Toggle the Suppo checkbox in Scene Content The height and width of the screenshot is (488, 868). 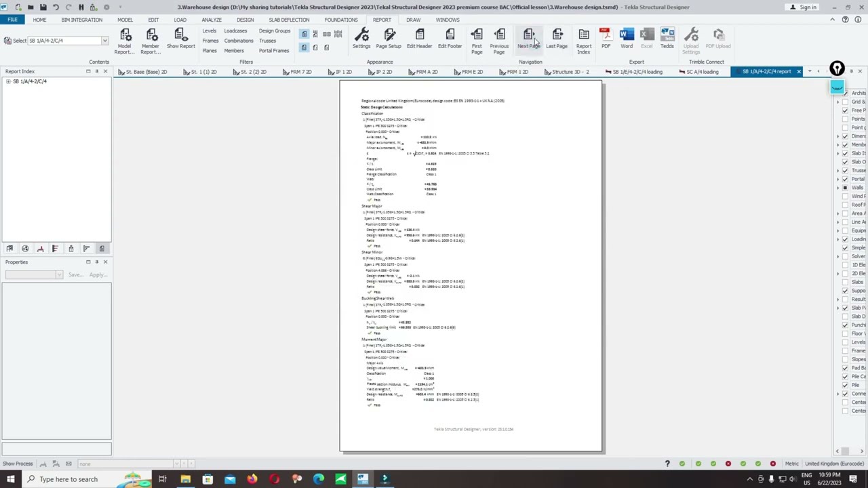(845, 291)
